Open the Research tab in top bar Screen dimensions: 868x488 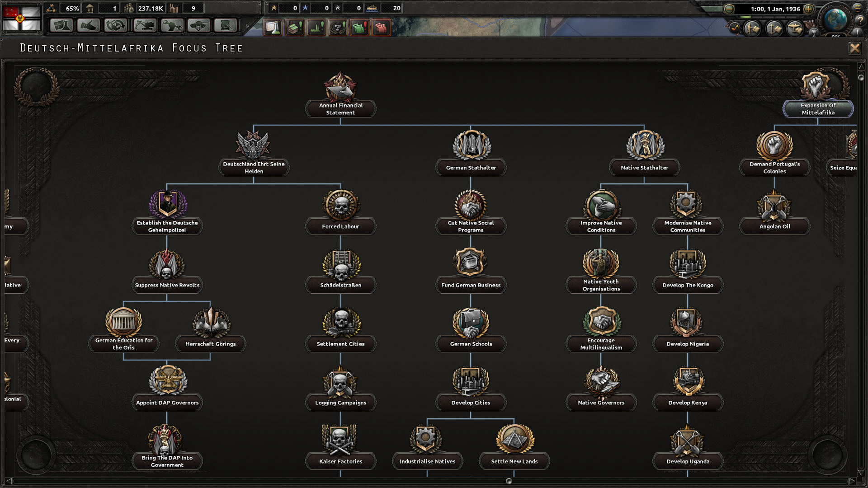pos(61,26)
